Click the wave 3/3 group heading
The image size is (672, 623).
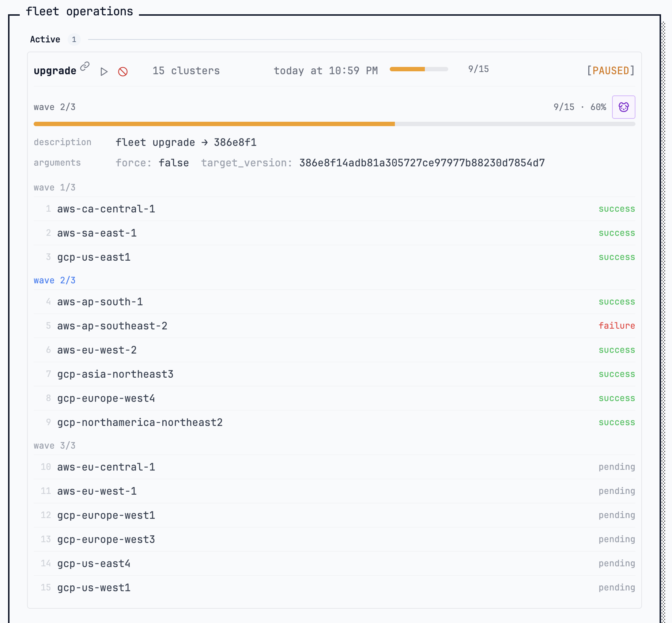[54, 446]
